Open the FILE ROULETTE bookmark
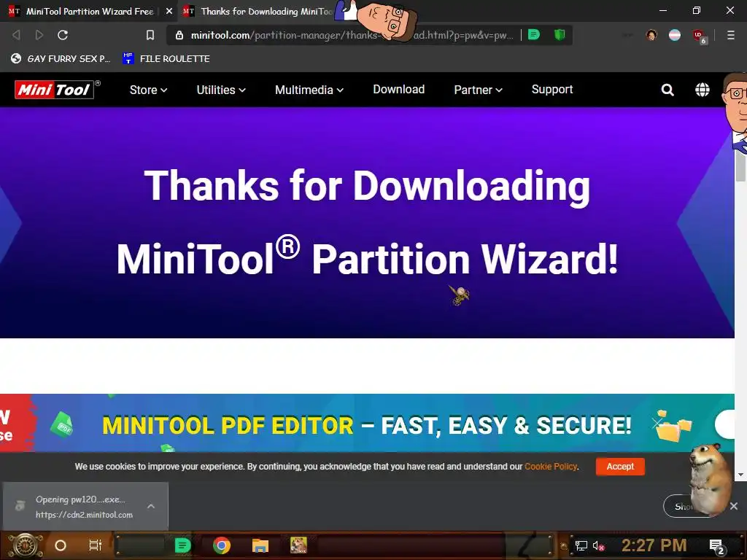The width and height of the screenshot is (747, 560). (166, 58)
